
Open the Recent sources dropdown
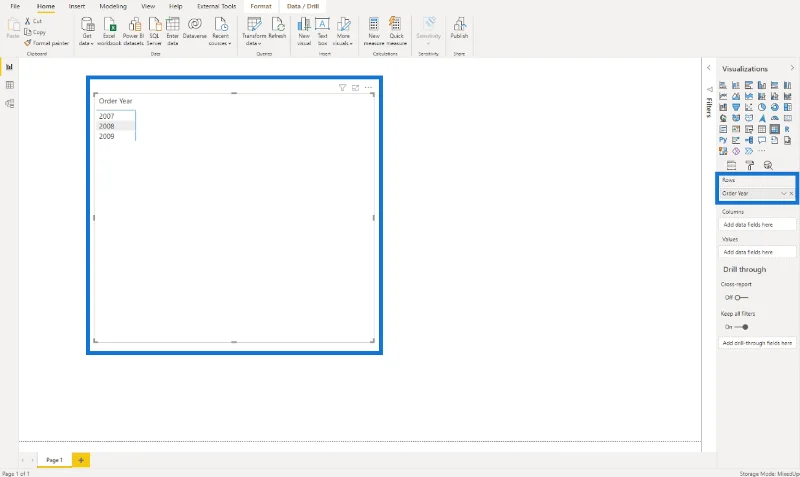[x=220, y=31]
